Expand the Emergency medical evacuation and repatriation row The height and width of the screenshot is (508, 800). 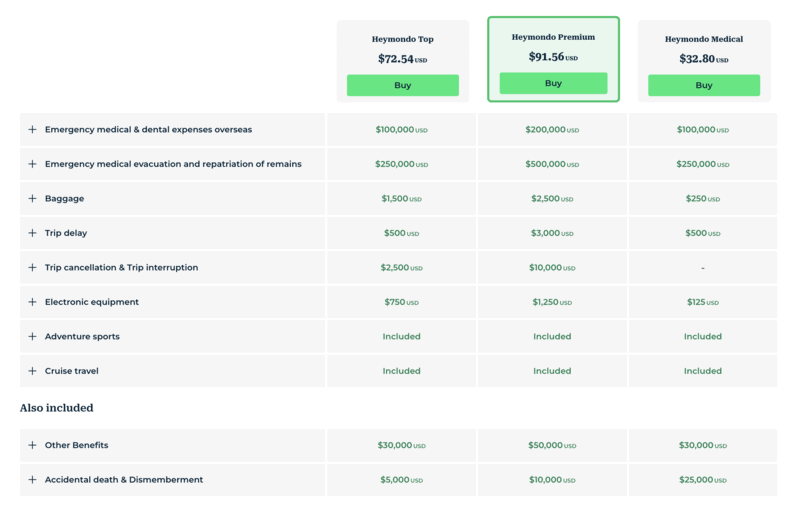click(x=32, y=164)
